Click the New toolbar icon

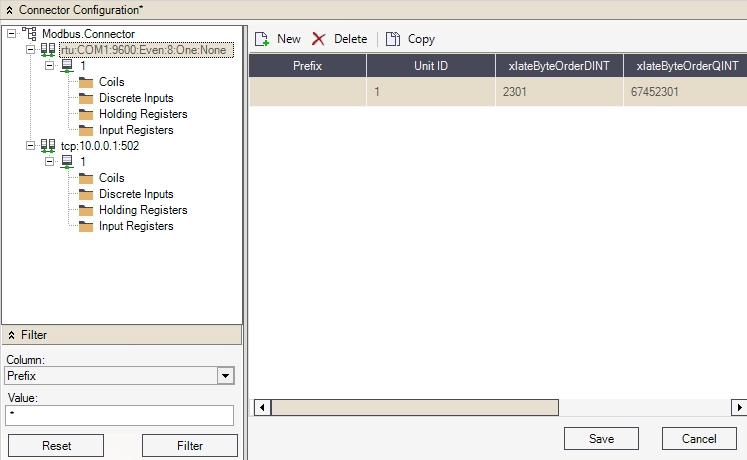[262, 39]
